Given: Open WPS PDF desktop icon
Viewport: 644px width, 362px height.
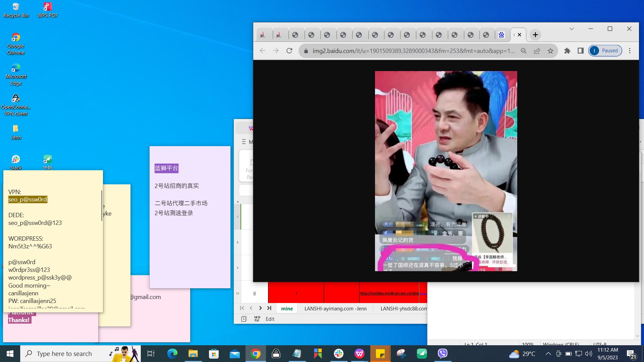Looking at the screenshot, I should coord(47,10).
